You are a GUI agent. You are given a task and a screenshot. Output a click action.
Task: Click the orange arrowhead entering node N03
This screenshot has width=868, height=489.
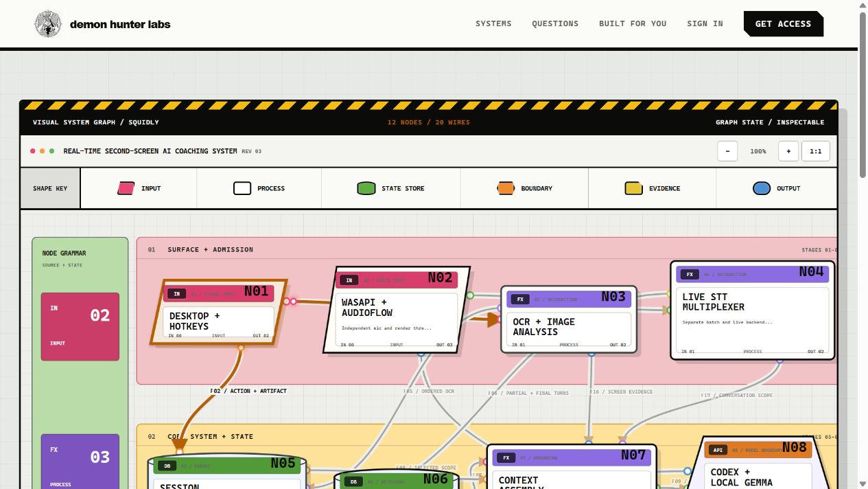click(x=493, y=319)
